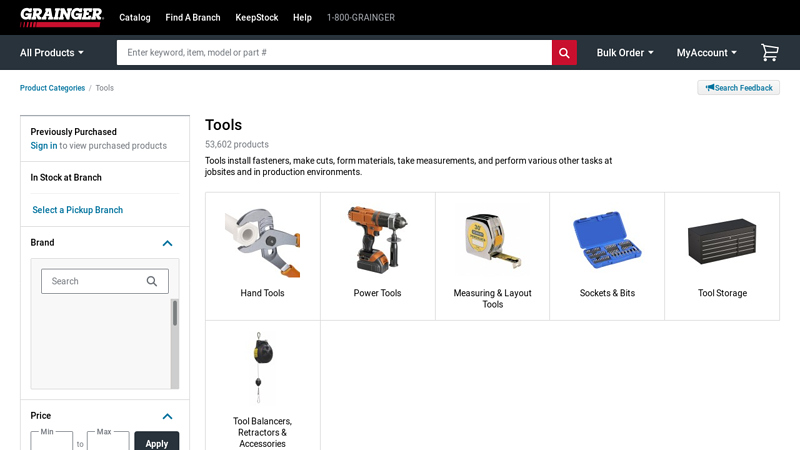Click the Min price field
Screen dimensions: 800x450
[x=52, y=442]
